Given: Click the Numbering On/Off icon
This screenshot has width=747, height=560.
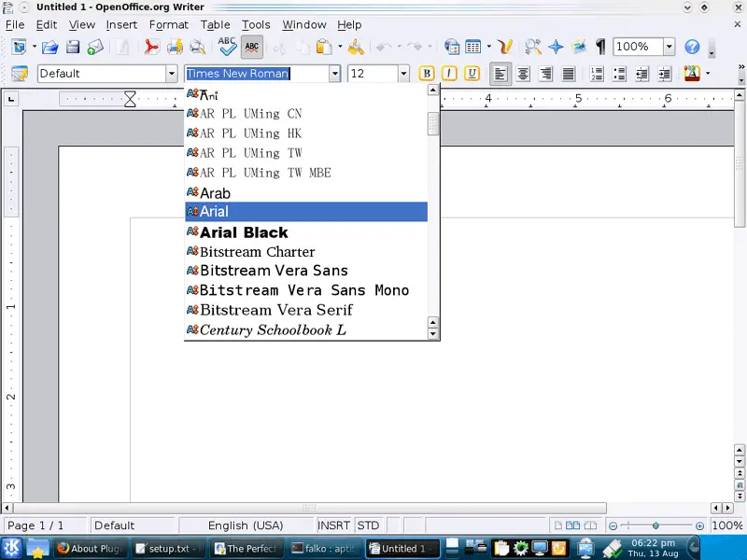Looking at the screenshot, I should (597, 74).
